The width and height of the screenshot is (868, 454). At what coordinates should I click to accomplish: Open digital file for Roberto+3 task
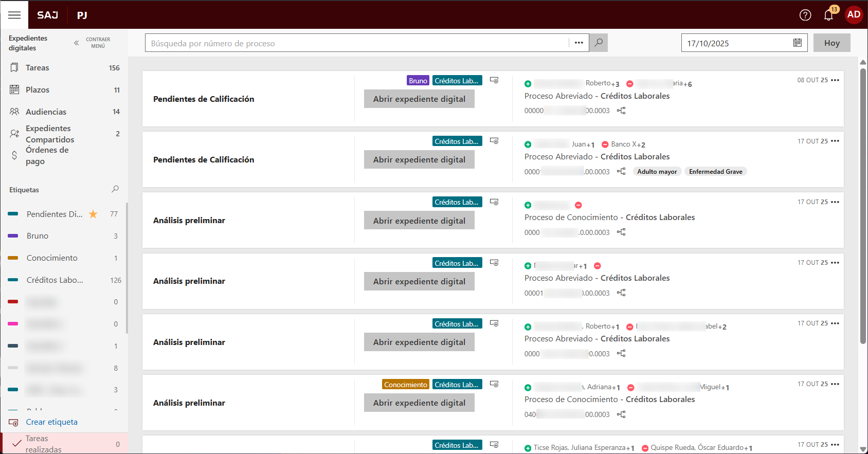click(419, 99)
